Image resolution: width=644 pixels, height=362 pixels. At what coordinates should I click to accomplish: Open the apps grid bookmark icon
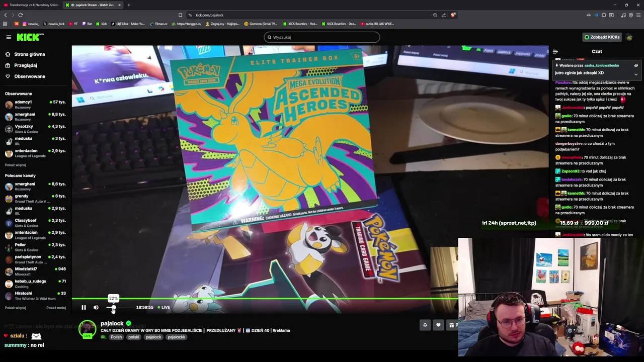point(5,24)
